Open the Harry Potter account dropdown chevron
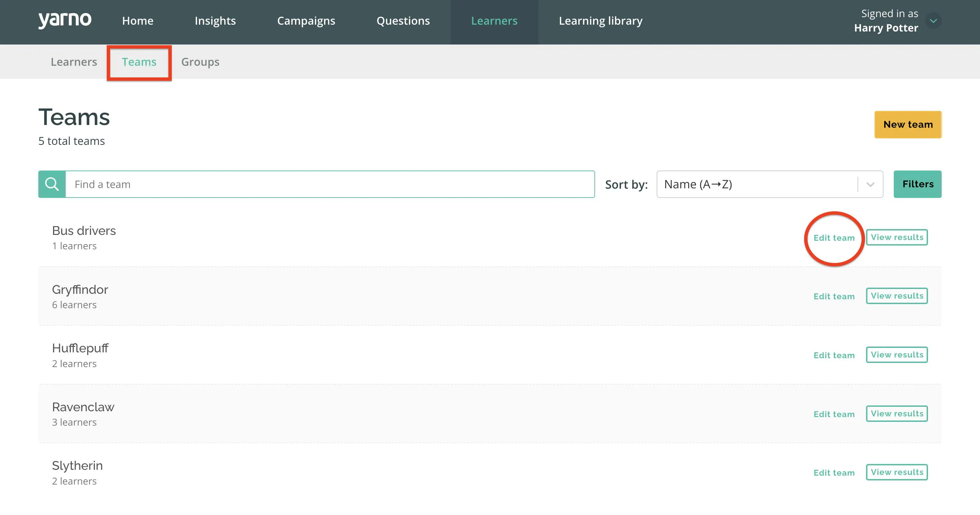This screenshot has height=515, width=980. [x=933, y=21]
